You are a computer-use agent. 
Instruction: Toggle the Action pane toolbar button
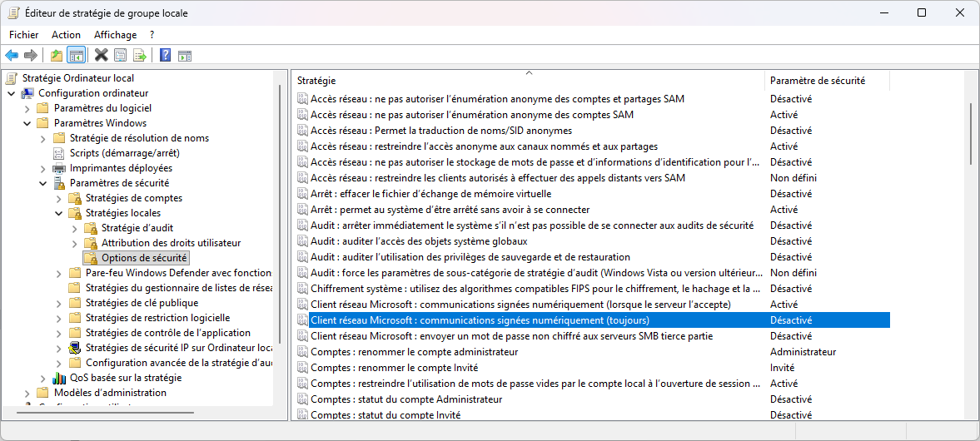[185, 56]
